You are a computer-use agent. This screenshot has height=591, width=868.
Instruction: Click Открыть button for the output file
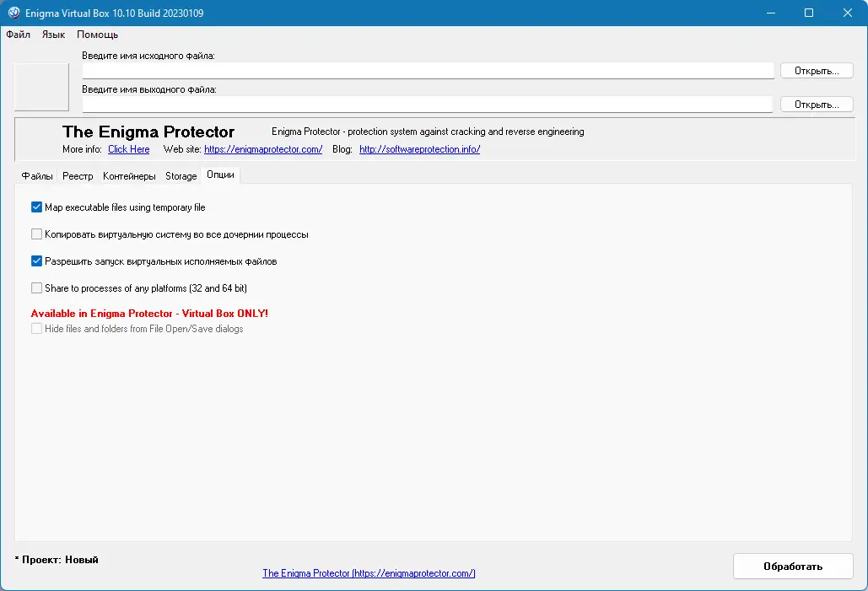pos(817,105)
